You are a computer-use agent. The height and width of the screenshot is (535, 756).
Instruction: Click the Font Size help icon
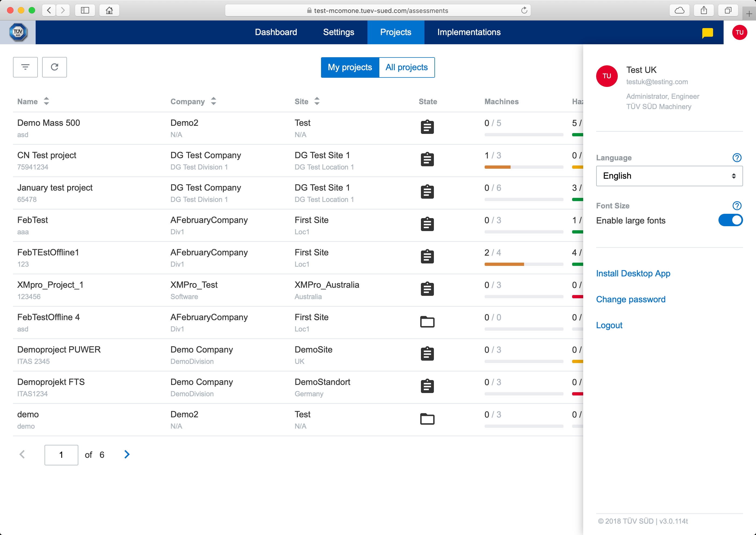(737, 206)
